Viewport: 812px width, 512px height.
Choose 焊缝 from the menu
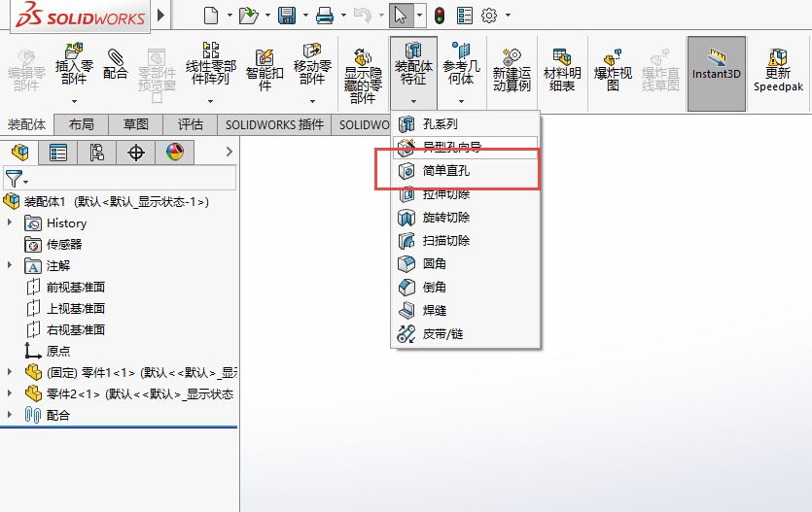click(466, 310)
